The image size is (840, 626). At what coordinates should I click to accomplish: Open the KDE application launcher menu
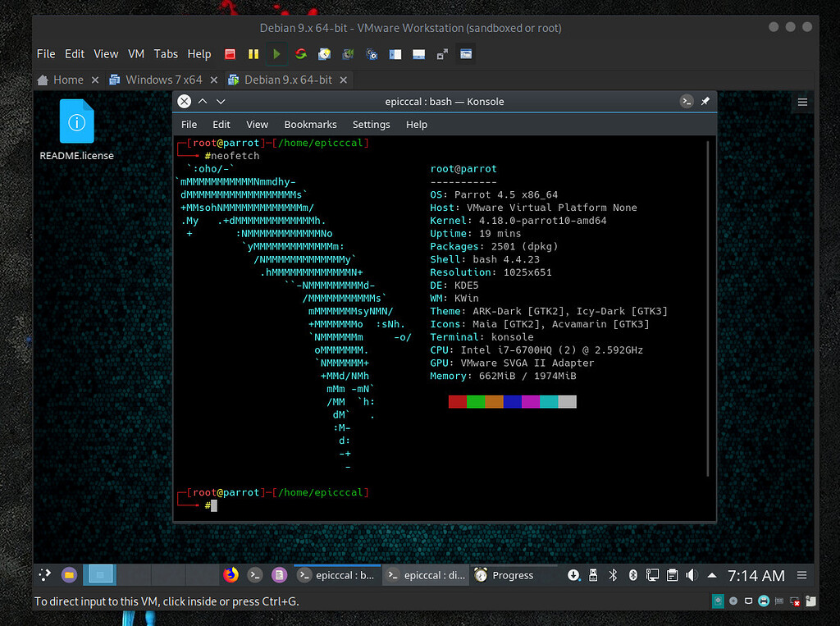[45, 575]
